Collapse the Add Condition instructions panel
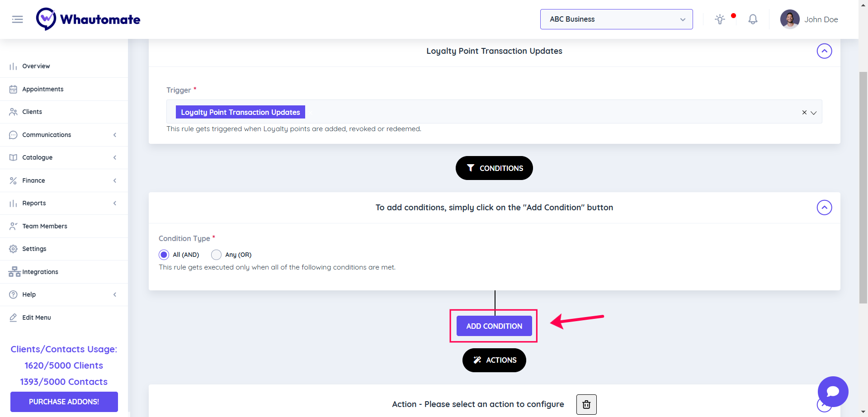 824,208
